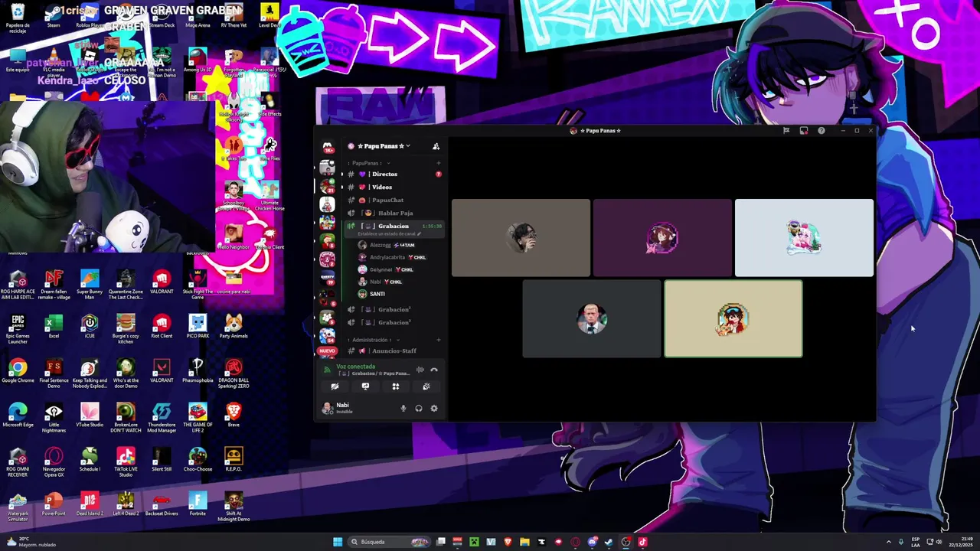This screenshot has height=551, width=980.
Task: Click the taskbar Búsqueda search box
Action: click(388, 542)
